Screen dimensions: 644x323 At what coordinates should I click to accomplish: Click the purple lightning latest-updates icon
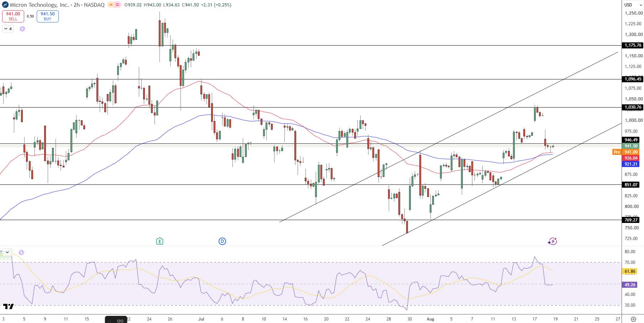tap(552, 241)
